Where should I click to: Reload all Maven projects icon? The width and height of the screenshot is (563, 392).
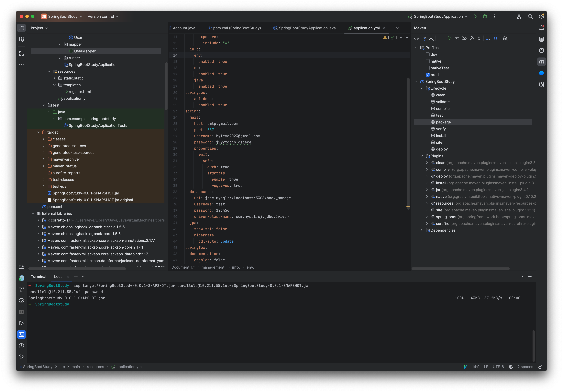tap(416, 38)
